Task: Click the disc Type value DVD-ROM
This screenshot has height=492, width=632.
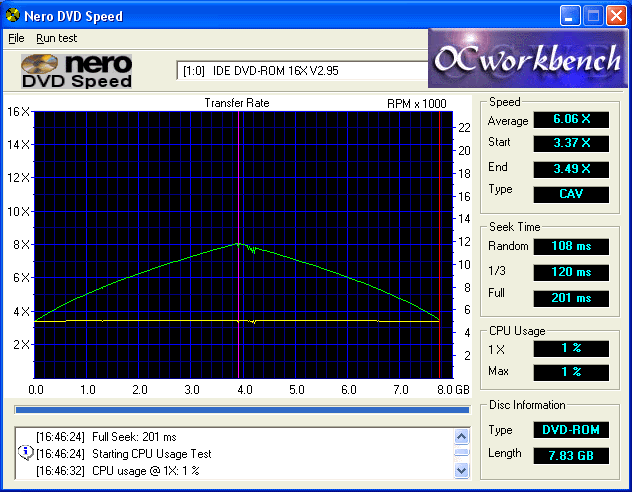Action: [x=571, y=430]
